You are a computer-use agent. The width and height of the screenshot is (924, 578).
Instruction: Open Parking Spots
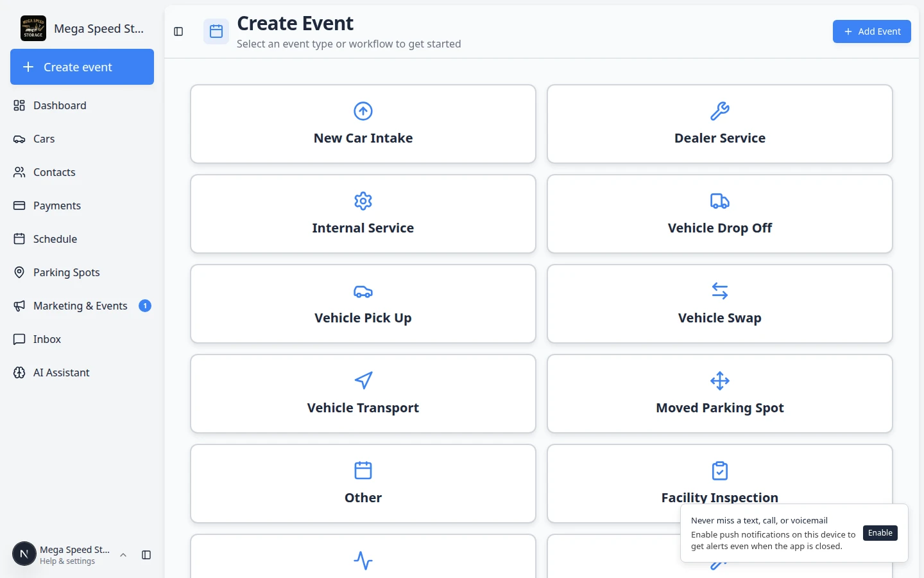click(82, 272)
